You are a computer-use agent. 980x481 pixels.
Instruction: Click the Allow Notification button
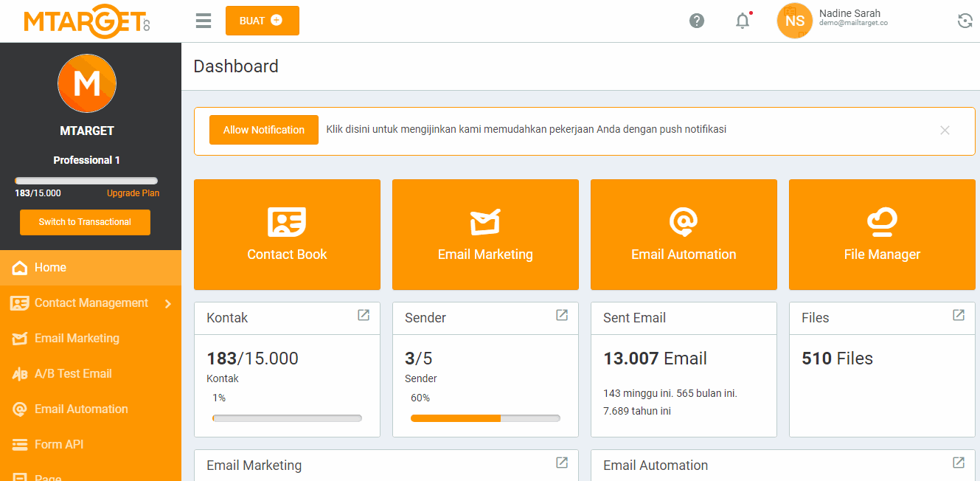[x=264, y=130]
